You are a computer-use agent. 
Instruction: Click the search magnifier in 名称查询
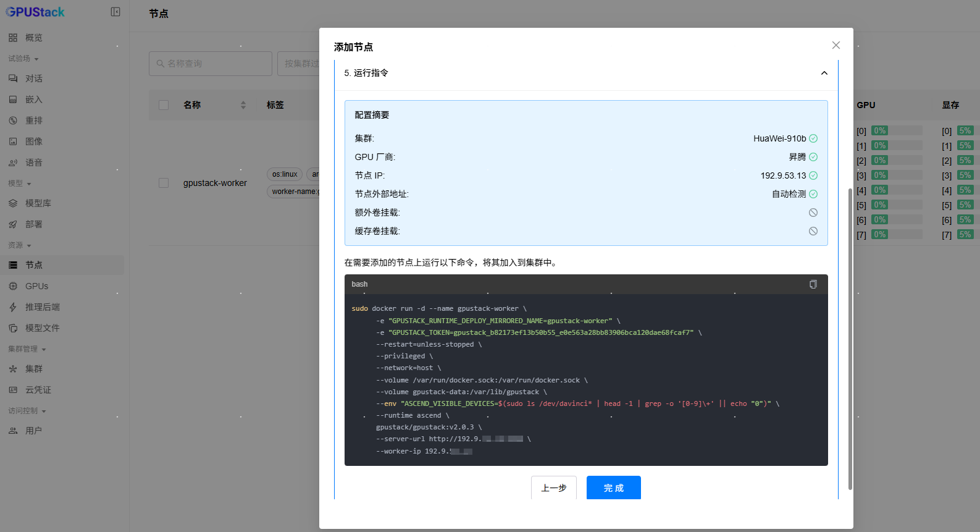tap(161, 64)
